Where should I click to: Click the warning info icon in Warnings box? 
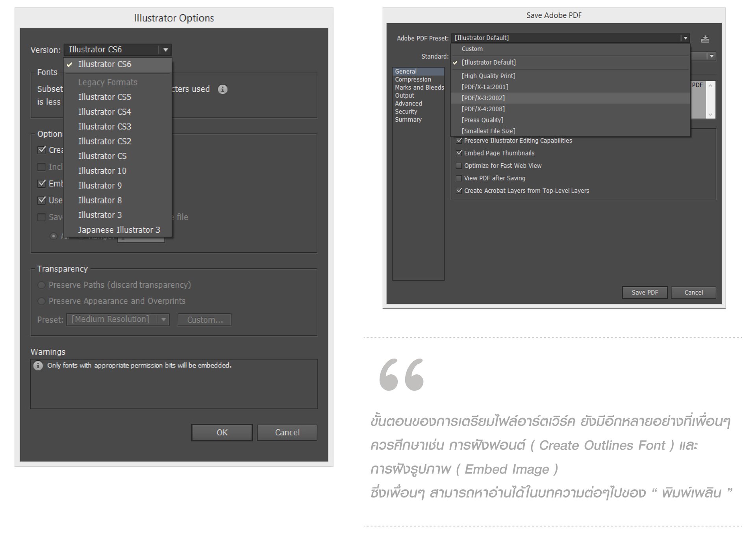coord(38,366)
